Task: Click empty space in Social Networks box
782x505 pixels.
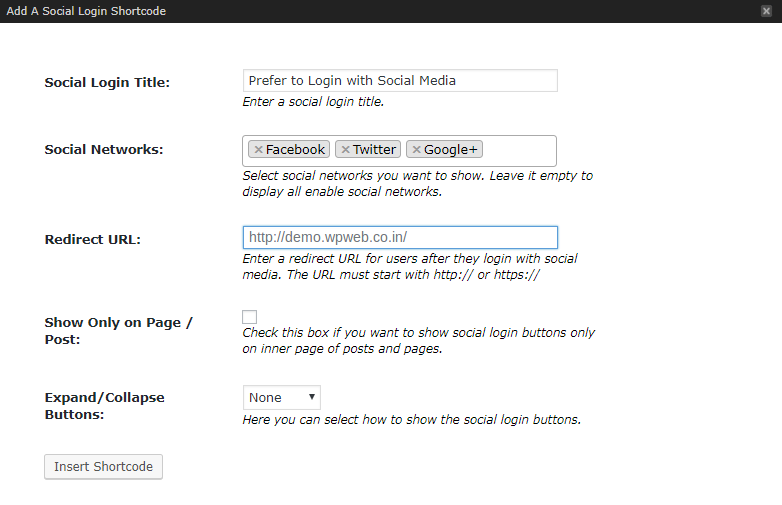Action: point(518,150)
